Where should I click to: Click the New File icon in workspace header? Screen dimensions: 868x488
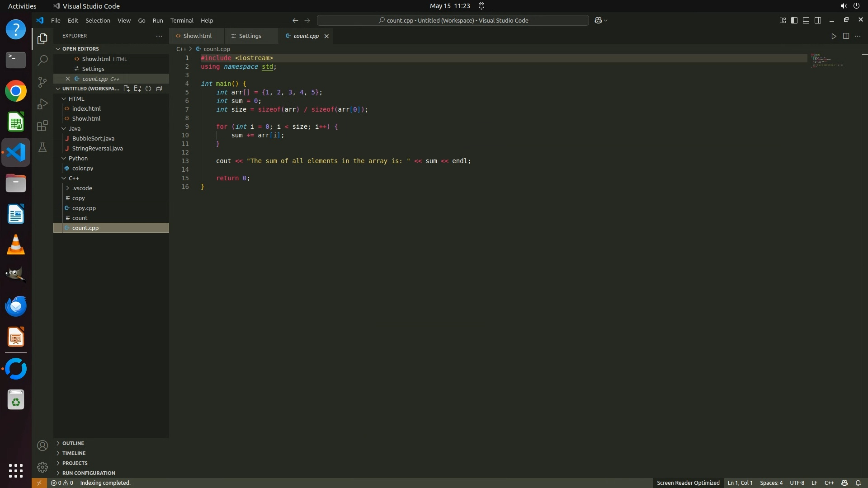[127, 89]
